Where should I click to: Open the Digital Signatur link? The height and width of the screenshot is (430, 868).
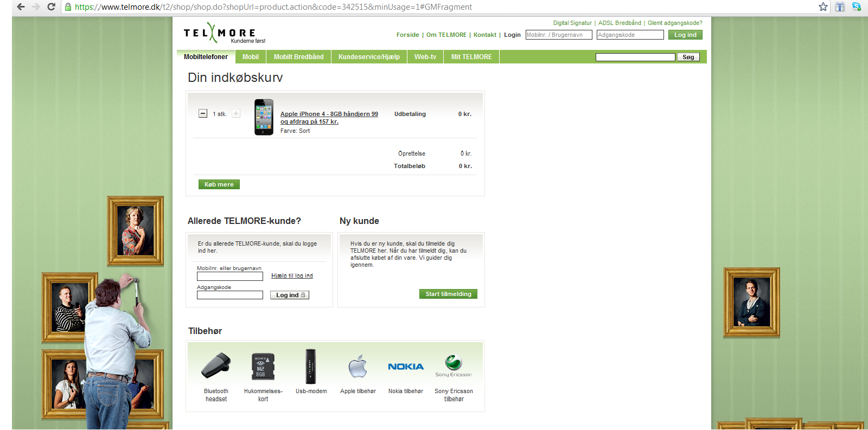click(572, 23)
